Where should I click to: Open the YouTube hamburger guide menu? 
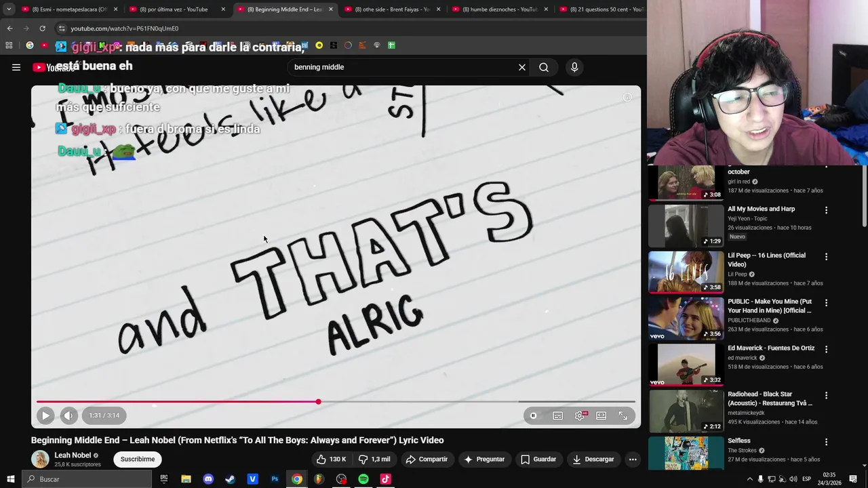click(16, 67)
